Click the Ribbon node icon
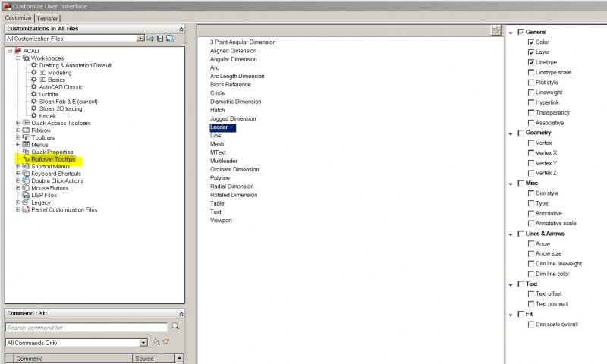The image size is (607, 364). click(x=26, y=130)
